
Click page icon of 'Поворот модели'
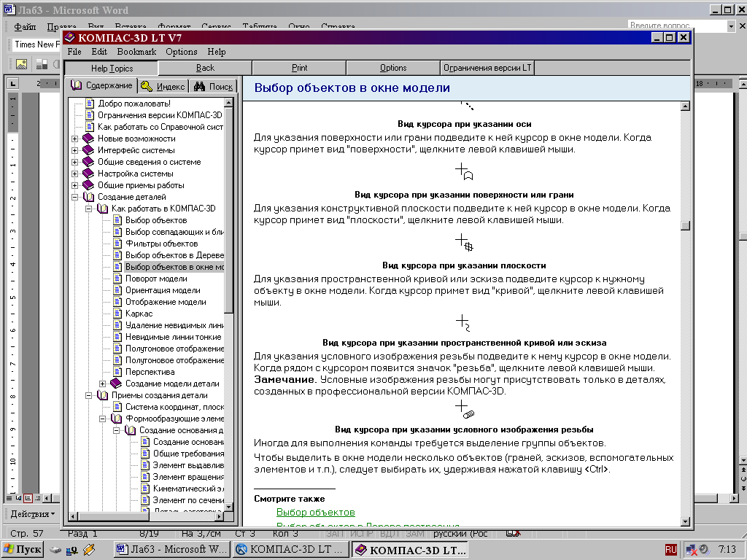click(x=117, y=279)
